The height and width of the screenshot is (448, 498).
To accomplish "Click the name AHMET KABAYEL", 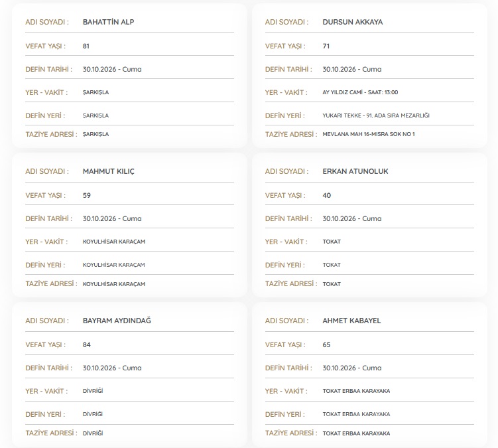I will click(x=351, y=321).
